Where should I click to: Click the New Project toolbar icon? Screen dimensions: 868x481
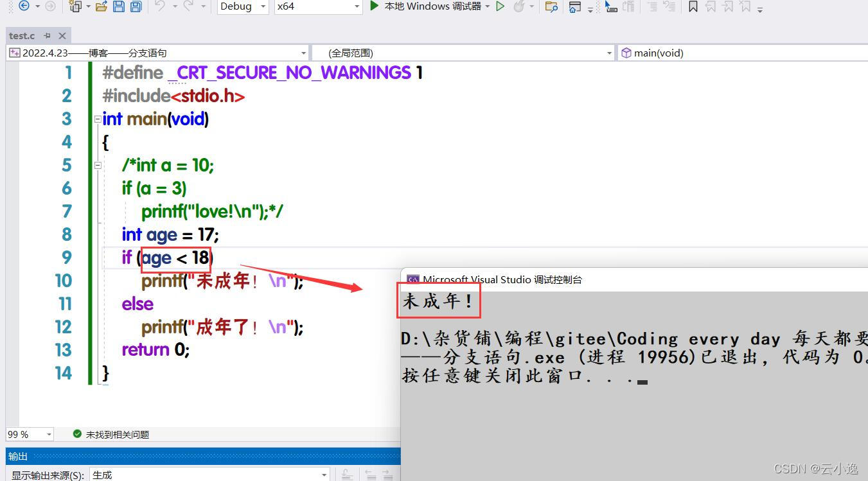click(x=76, y=6)
